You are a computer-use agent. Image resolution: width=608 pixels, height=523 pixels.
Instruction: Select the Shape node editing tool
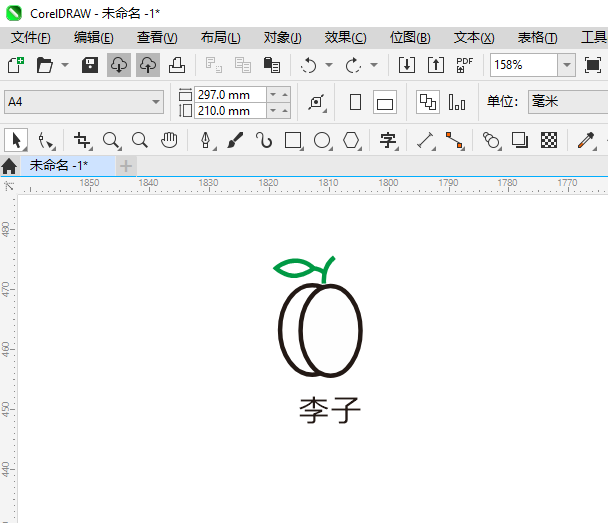(46, 140)
